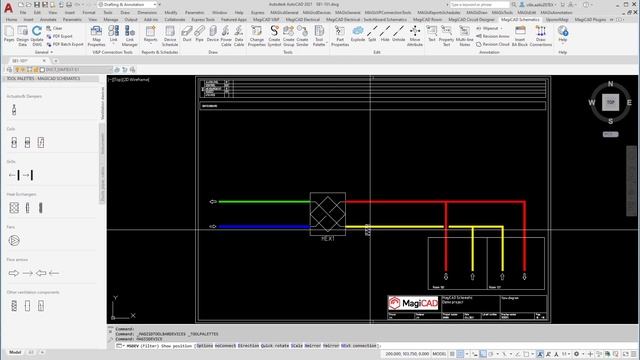
Task: Toggle polar tracking in status bar
Action: (x=491, y=354)
